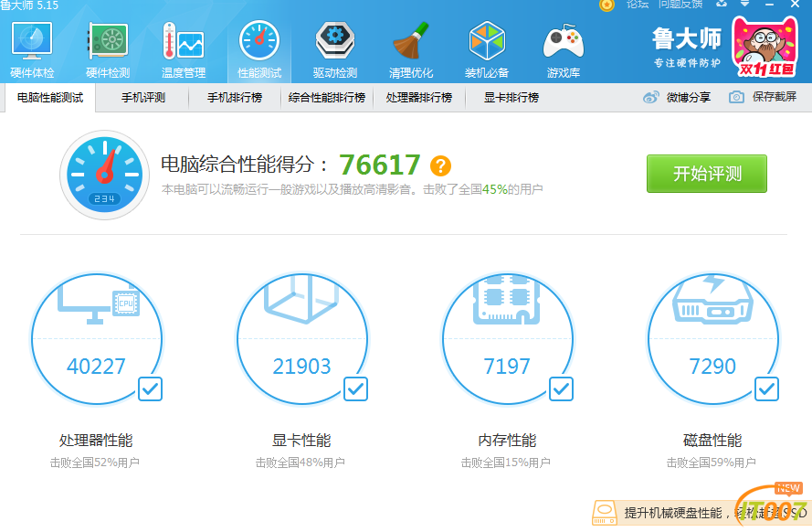Viewport: 812px width, 532px height.
Task: Click the 显卡性能 label
Action: pos(301,441)
